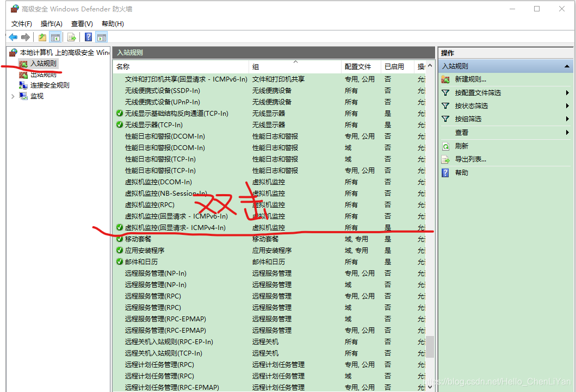This screenshot has height=392, width=576.
Task: Click the firewall icon beside 本地计算机 root node
Action: (13, 53)
